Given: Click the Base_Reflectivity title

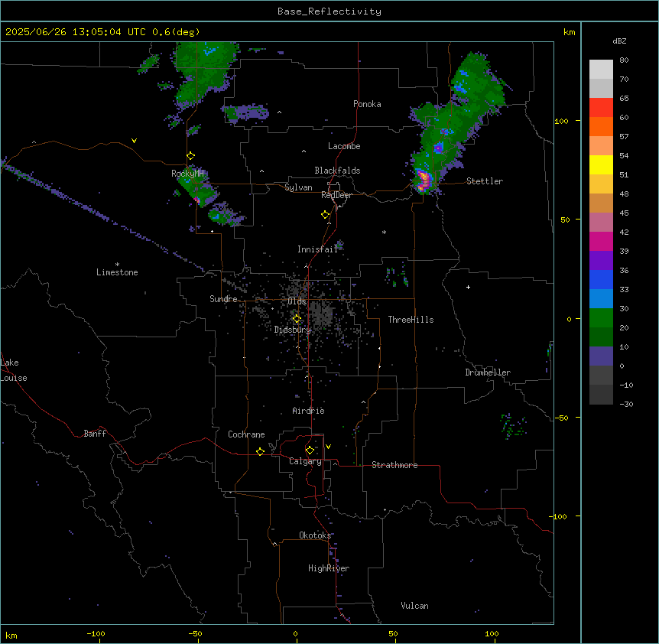Looking at the screenshot, I should pyautogui.click(x=329, y=11).
